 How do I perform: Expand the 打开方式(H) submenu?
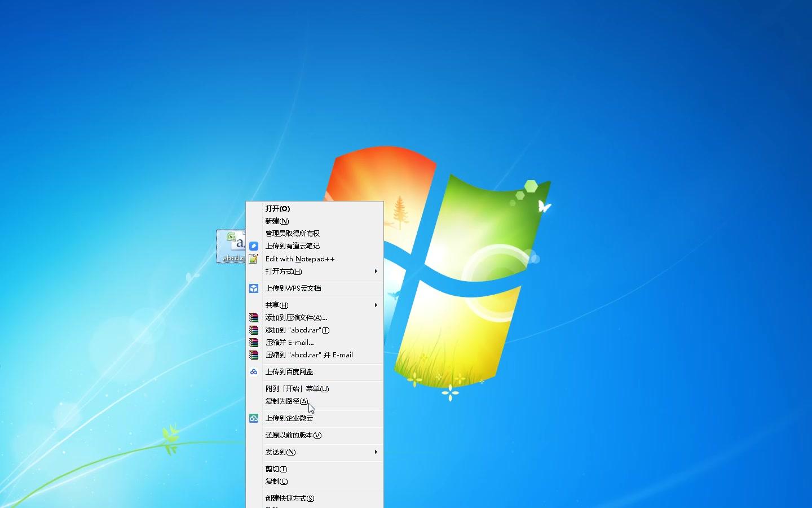tap(315, 271)
